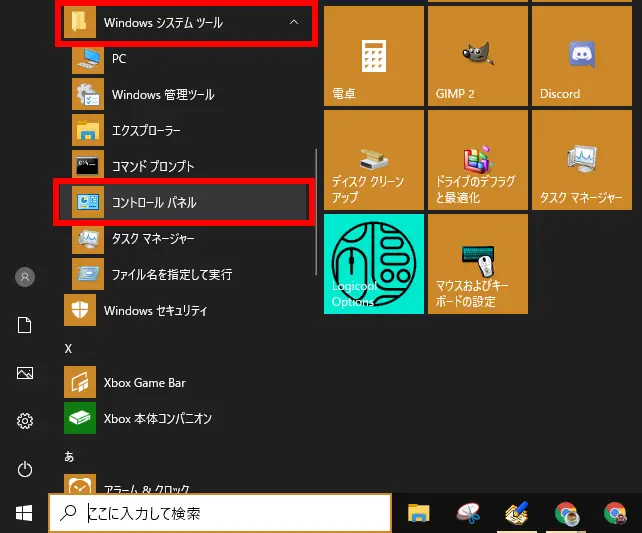
Task: Open the Discord tile
Action: (x=582, y=56)
